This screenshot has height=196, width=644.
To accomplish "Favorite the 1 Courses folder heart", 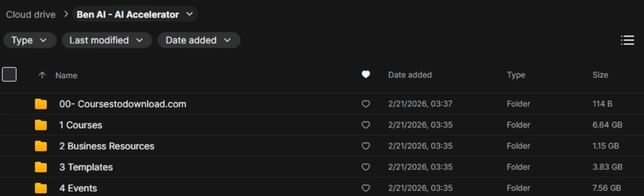I will point(366,125).
